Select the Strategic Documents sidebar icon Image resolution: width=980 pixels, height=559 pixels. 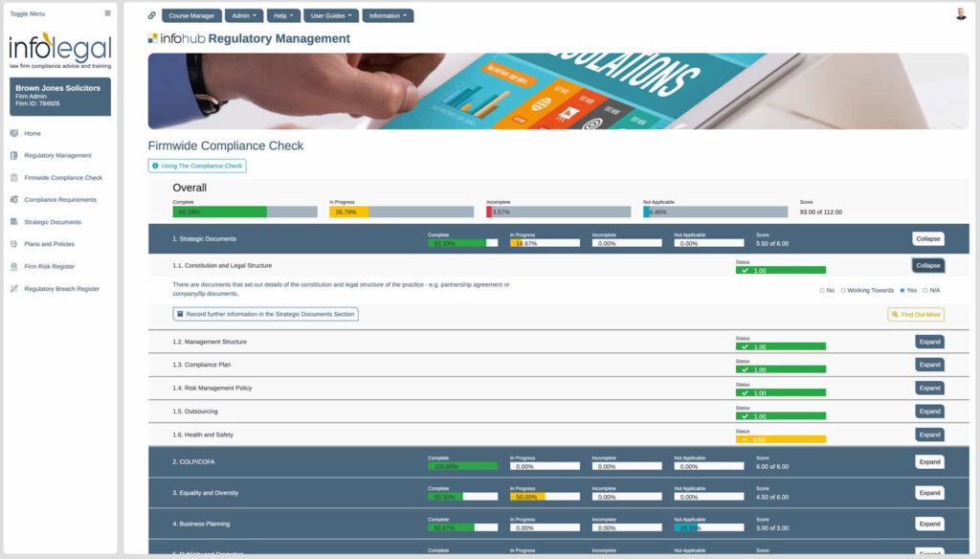[13, 222]
